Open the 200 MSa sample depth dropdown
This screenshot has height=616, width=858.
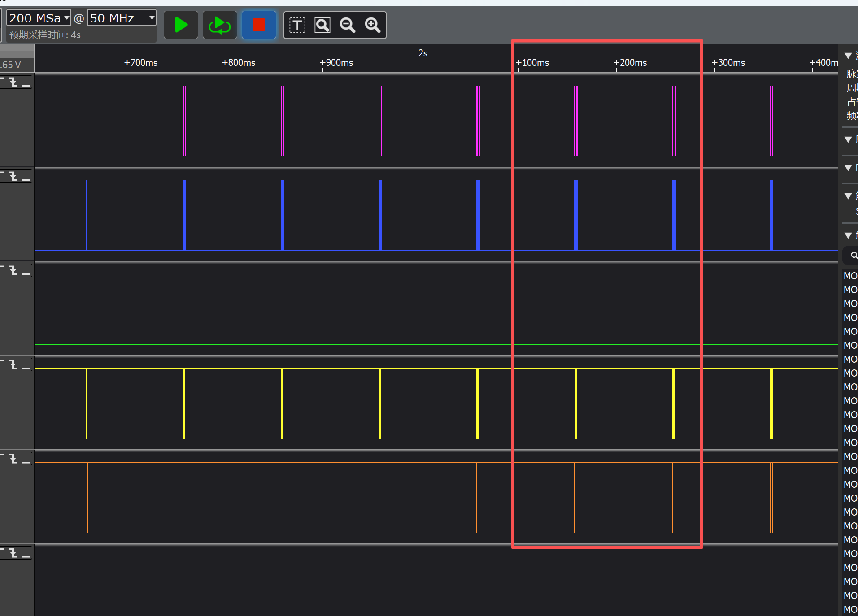coord(66,18)
